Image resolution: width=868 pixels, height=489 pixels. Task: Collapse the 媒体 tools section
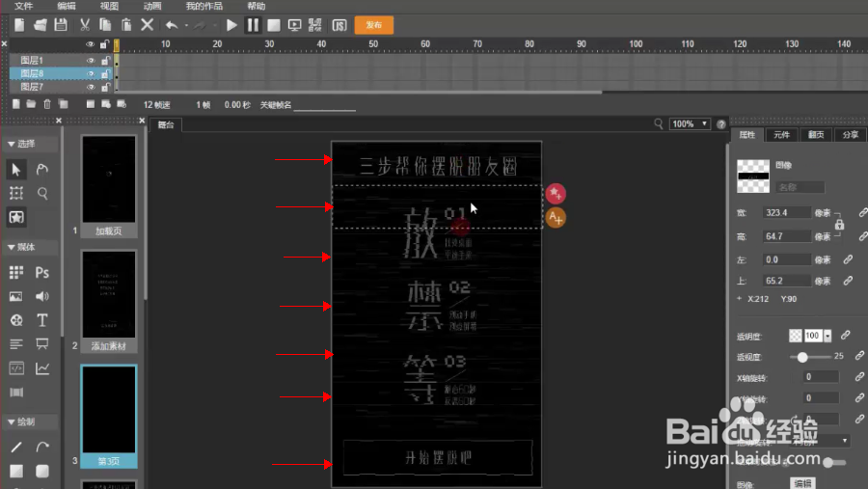pos(11,247)
